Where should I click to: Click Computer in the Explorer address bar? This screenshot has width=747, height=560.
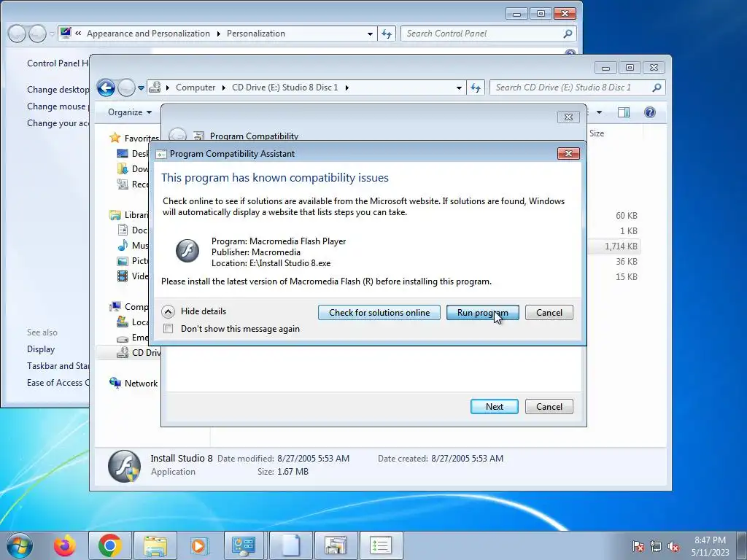(196, 87)
